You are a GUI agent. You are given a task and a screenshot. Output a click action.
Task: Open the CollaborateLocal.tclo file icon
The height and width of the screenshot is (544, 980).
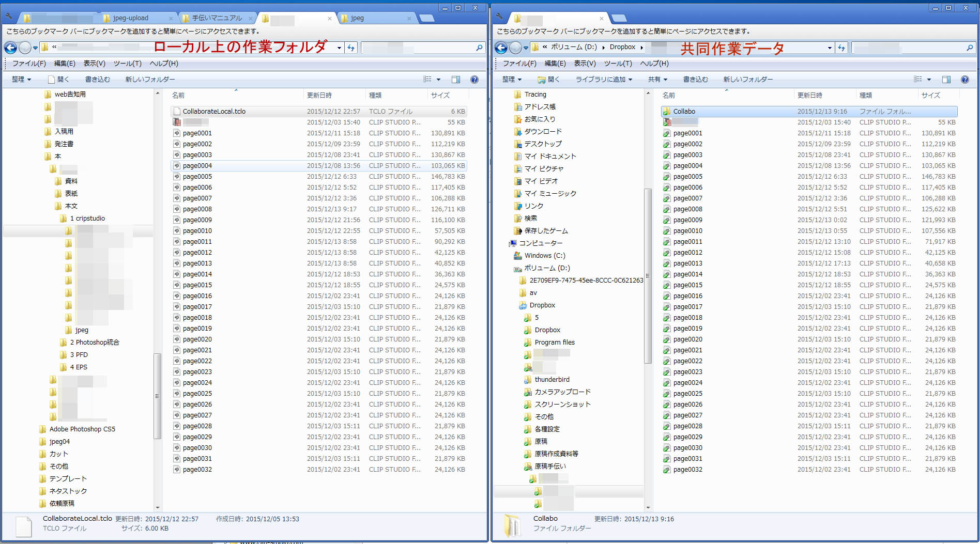click(177, 112)
